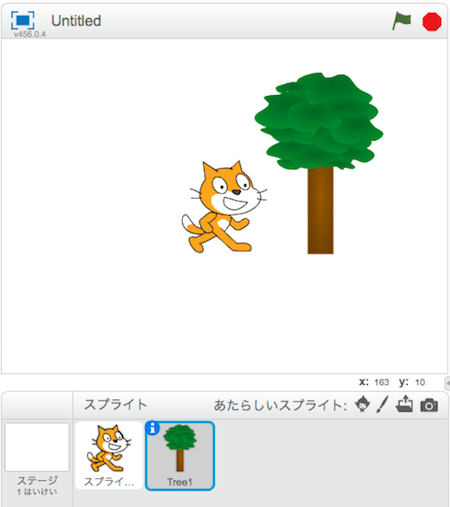Choose new sprite from library icon
The height and width of the screenshot is (507, 450).
pyautogui.click(x=362, y=404)
